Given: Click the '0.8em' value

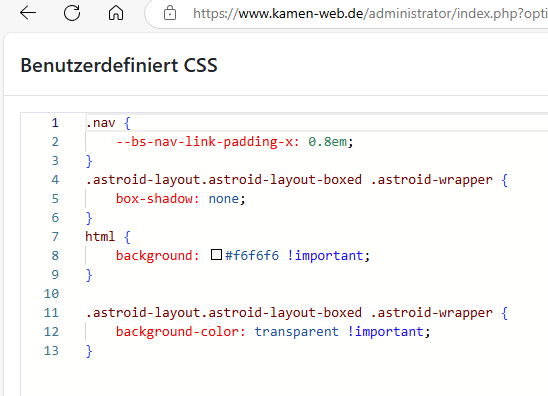Looking at the screenshot, I should point(327,142).
